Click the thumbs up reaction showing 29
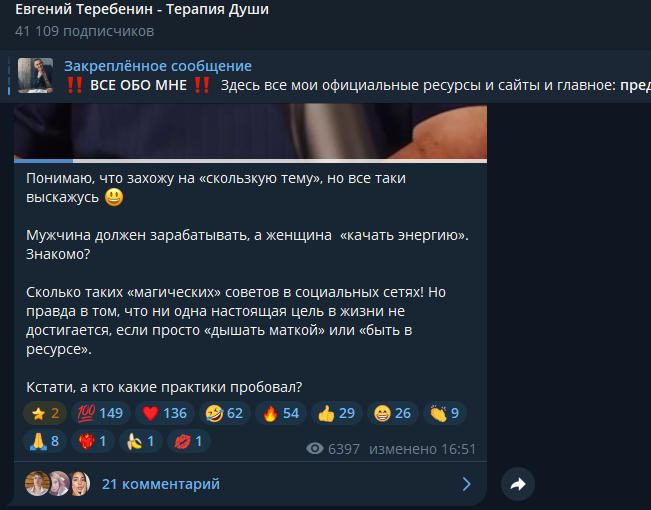Screen dimensions: 651x510 pos(337,413)
